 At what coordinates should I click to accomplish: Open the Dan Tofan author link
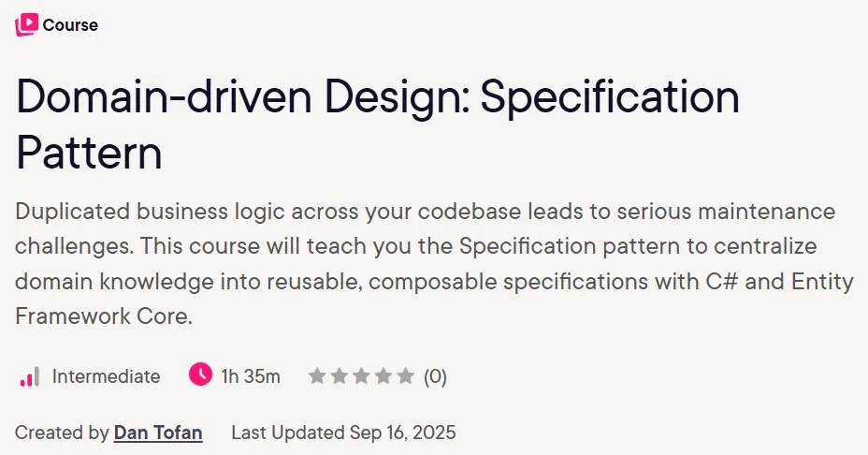click(x=158, y=433)
